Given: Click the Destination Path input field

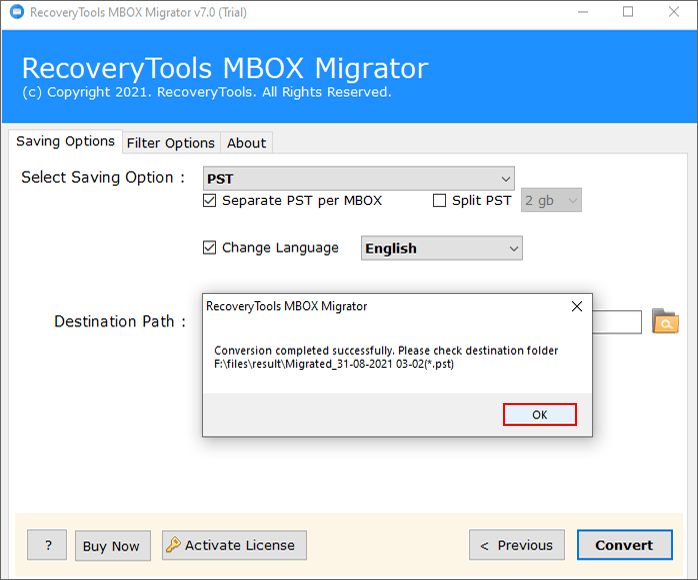Looking at the screenshot, I should [617, 322].
